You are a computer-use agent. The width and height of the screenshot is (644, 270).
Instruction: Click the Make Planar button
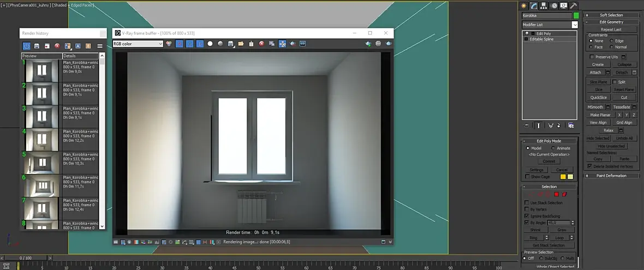[600, 115]
